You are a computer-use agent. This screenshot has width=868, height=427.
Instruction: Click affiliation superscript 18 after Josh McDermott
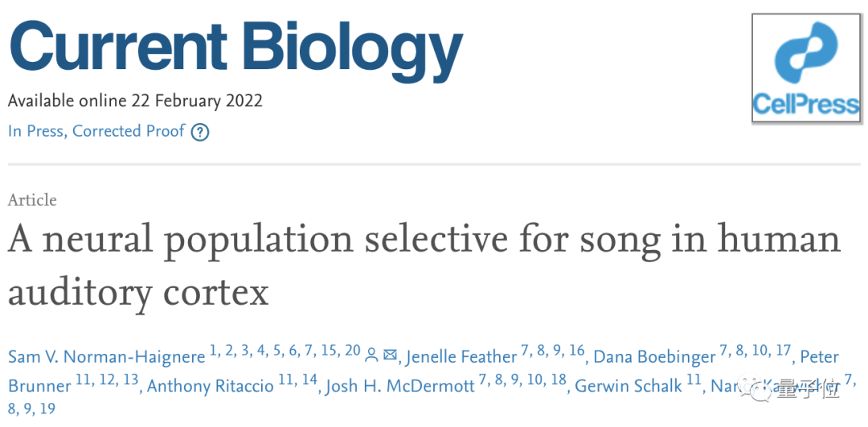pyautogui.click(x=558, y=380)
